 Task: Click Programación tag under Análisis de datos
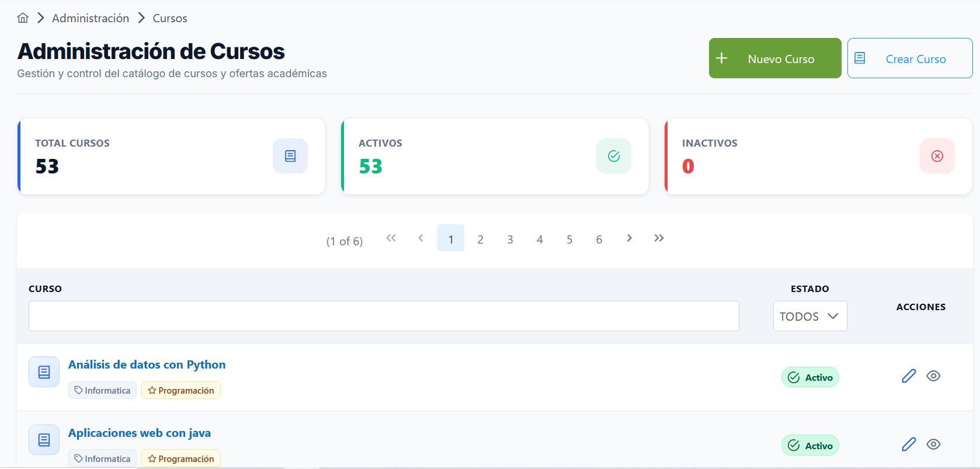tap(181, 390)
